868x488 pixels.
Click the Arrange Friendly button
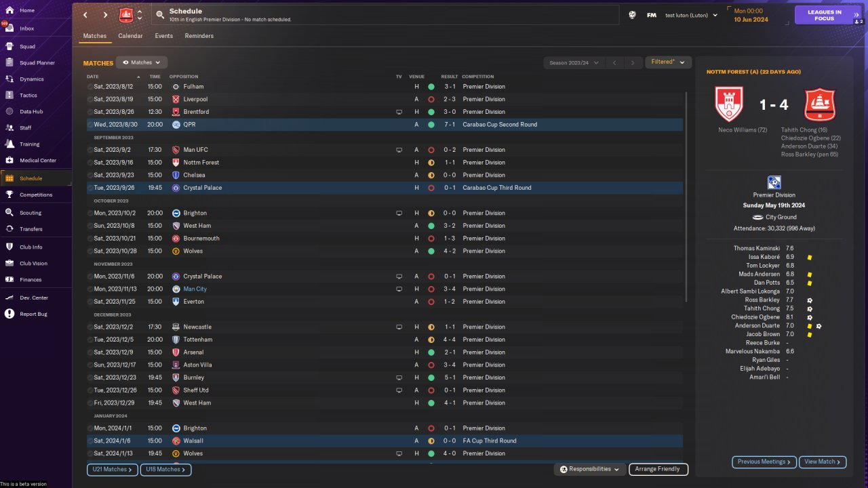[658, 469]
